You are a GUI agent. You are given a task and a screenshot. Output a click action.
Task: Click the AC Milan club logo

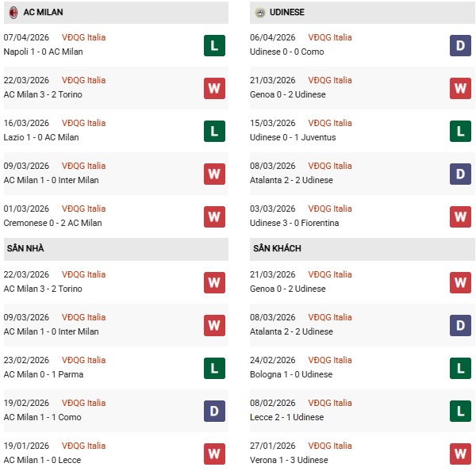13,13
